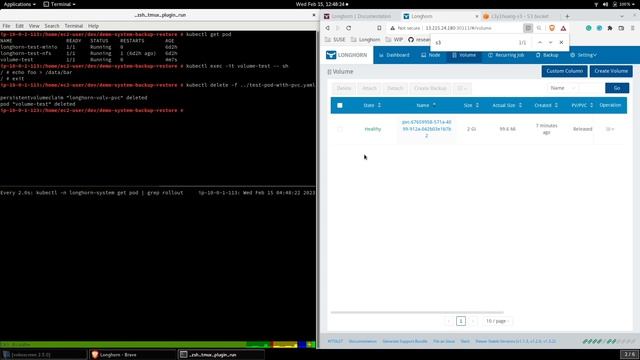
Task: Sort volumes by State column
Action: coord(372,105)
